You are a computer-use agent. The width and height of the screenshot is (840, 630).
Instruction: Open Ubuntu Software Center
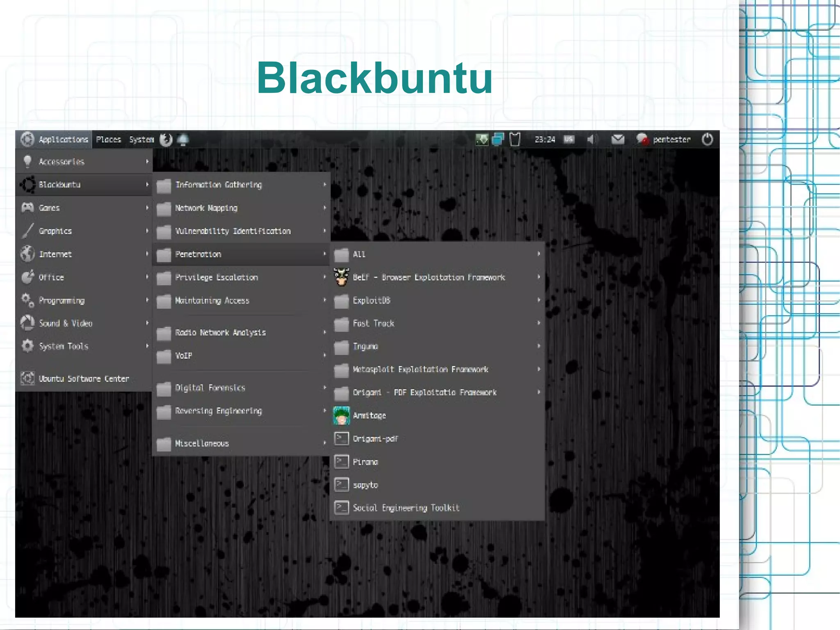(84, 378)
